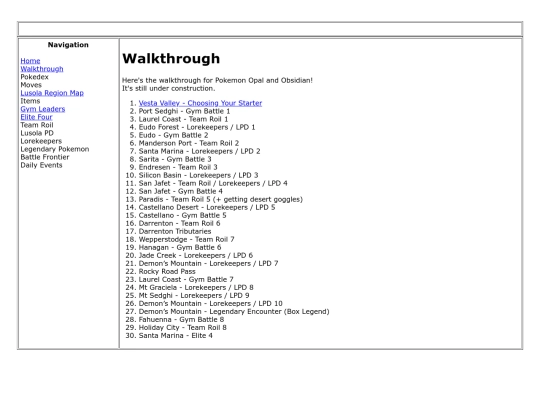Select Demon's Mountain - Legendary Encounter entry
The image size is (540, 405).
coord(234,312)
